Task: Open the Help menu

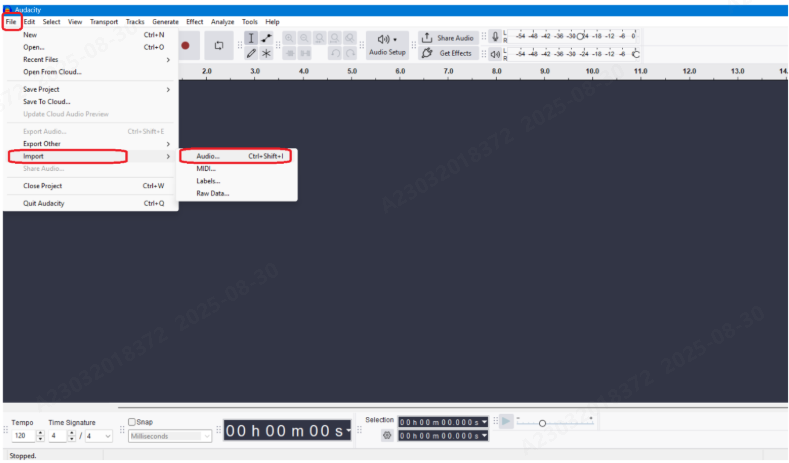Action: (x=272, y=22)
